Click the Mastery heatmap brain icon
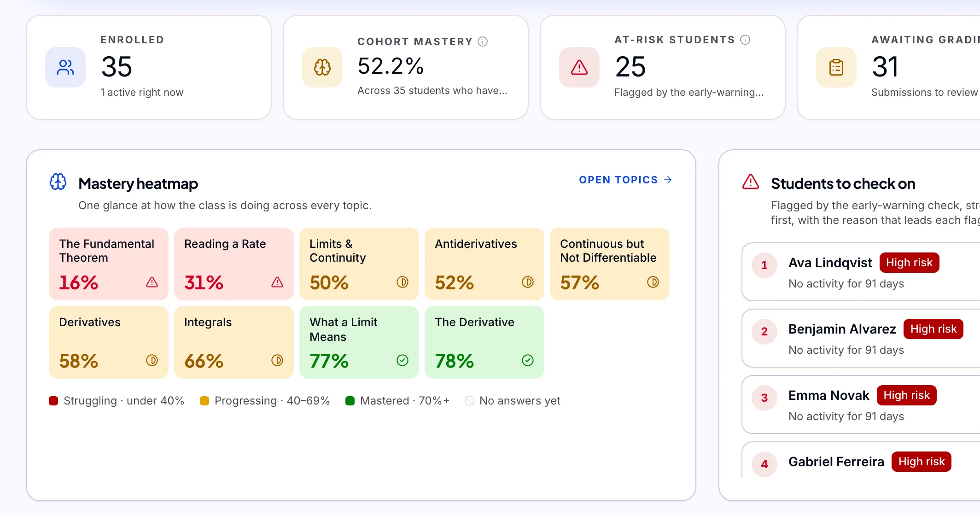 58,182
